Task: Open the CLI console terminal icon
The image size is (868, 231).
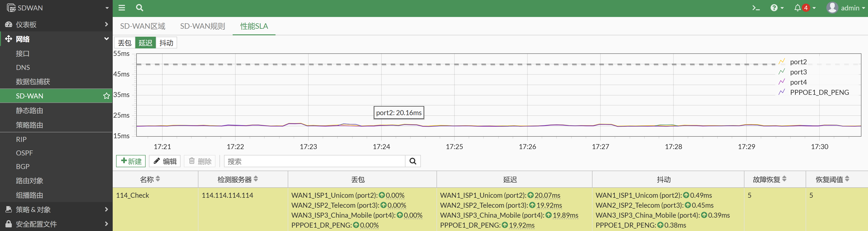Action: (756, 8)
